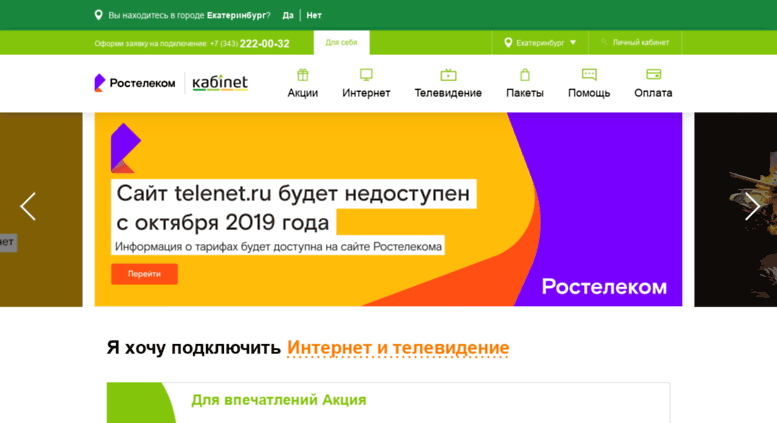Open the Оплата menu item
This screenshot has height=423, width=777.
point(653,93)
